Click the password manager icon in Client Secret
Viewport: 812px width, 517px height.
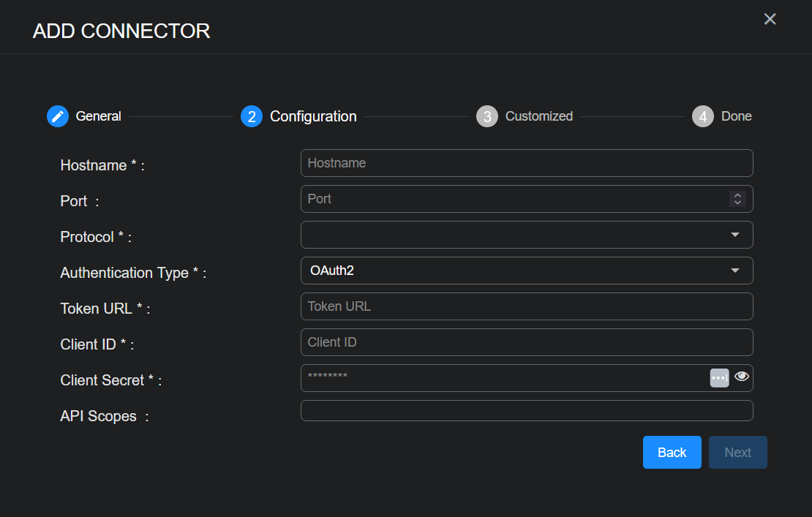[719, 377]
